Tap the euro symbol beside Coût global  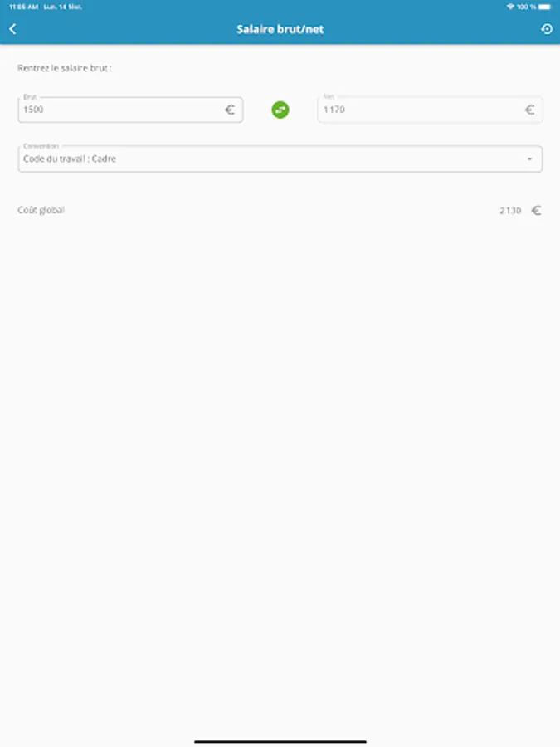536,210
